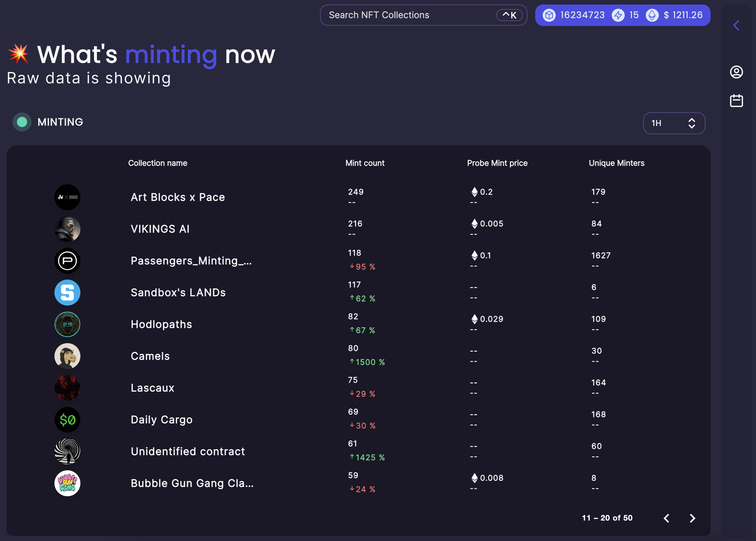The image size is (756, 541).
Task: Click the dropdown stepper arrows beside 1H
Action: click(692, 123)
